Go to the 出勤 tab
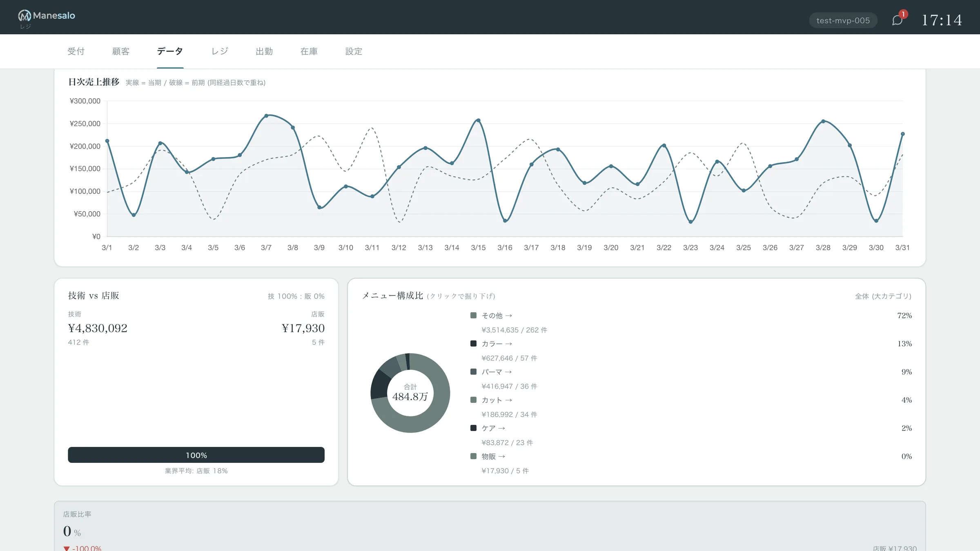Screen dimensions: 980x551 pyautogui.click(x=264, y=51)
